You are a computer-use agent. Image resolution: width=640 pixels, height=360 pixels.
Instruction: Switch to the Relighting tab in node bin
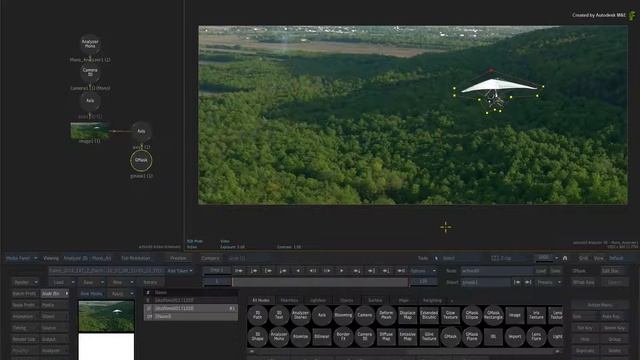click(x=432, y=300)
